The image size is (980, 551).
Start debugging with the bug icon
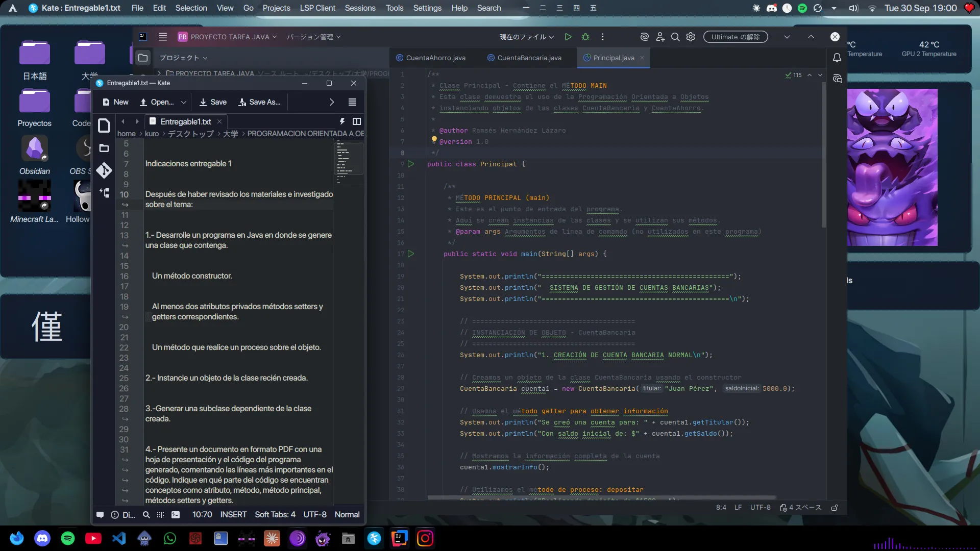(x=585, y=37)
